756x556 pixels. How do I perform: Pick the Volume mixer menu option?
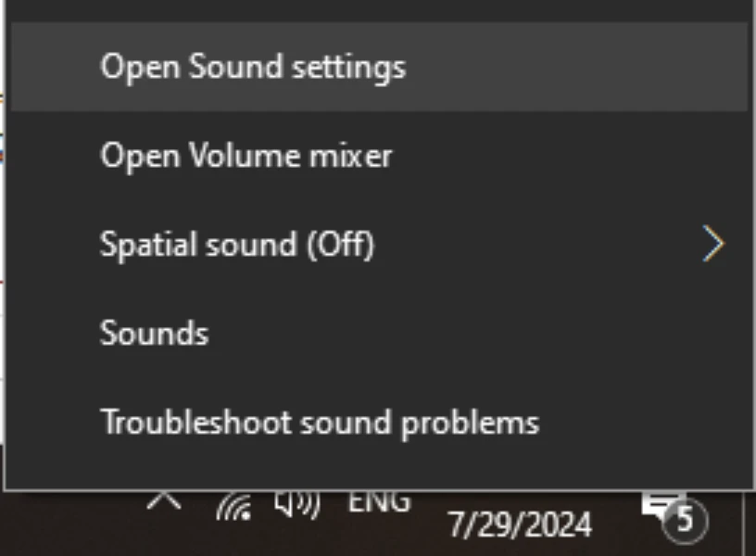click(246, 156)
